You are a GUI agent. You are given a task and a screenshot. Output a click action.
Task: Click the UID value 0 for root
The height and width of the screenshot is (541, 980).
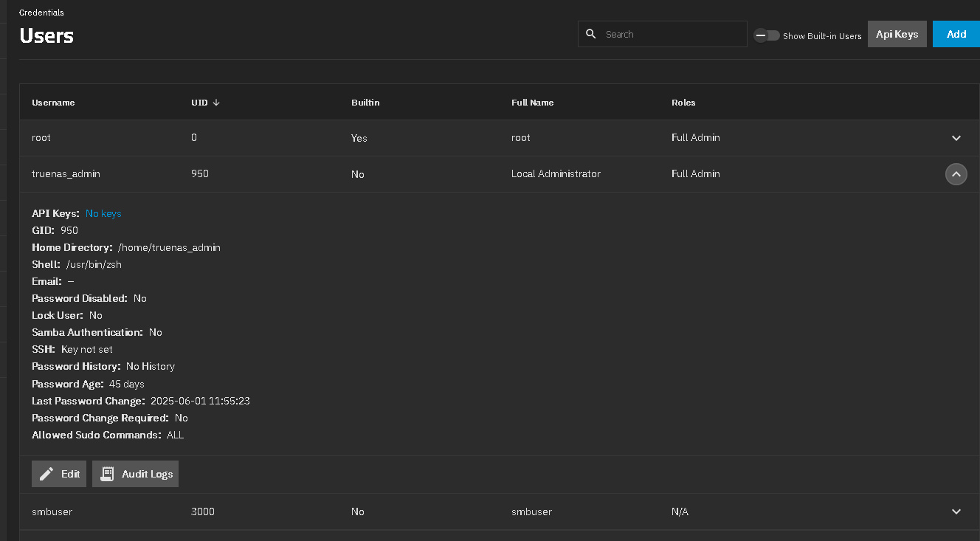tap(194, 137)
